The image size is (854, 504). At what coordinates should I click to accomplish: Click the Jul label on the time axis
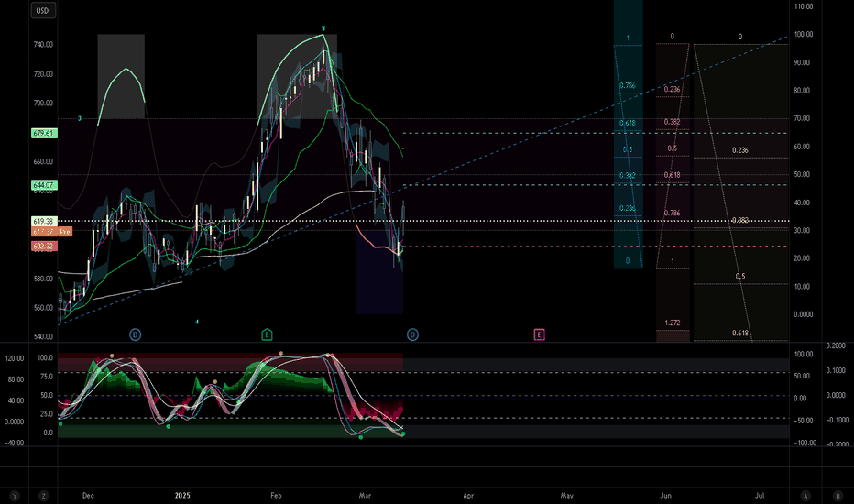[760, 495]
